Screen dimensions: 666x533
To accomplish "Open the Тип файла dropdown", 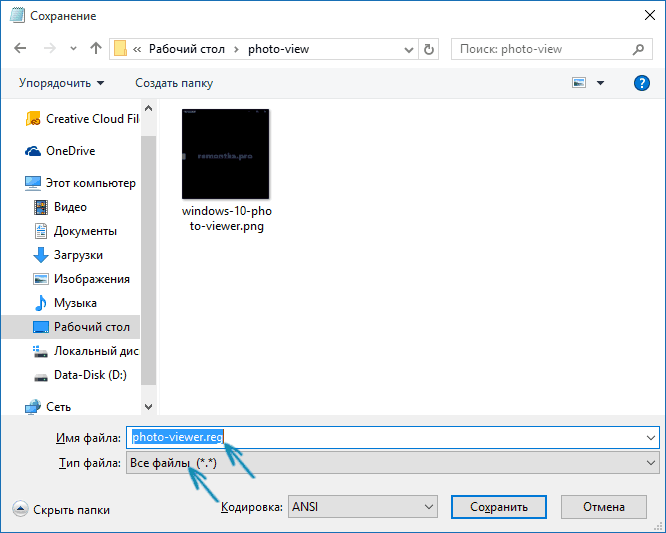I will coord(392,462).
